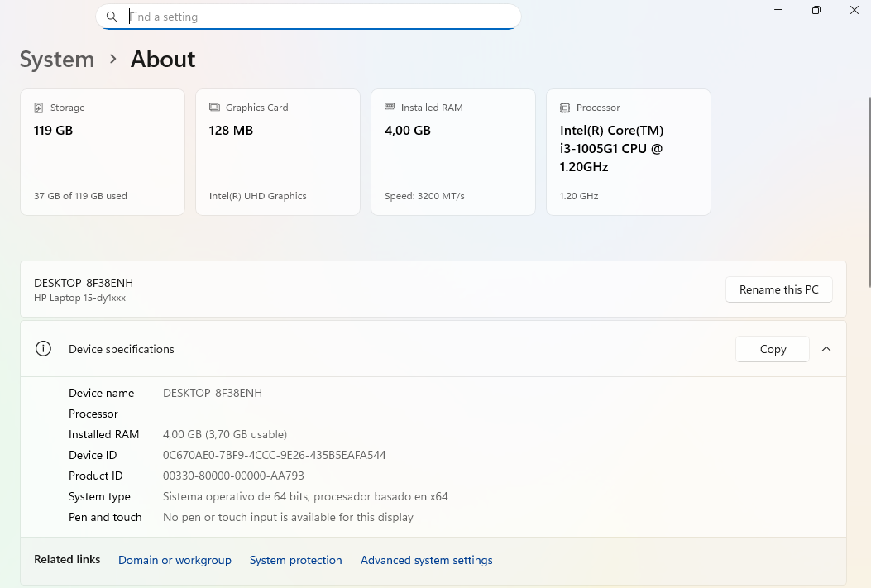The width and height of the screenshot is (871, 588).
Task: Click the Processor chip icon
Action: 565,108
